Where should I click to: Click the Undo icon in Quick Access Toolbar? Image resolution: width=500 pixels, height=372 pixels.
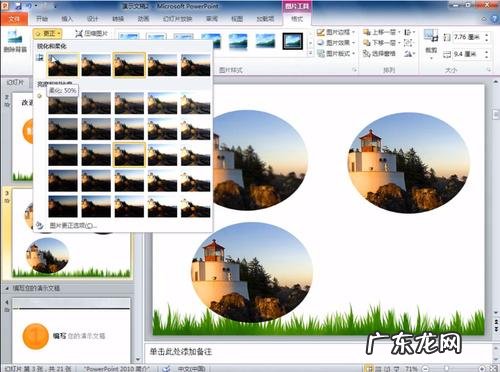(x=29, y=6)
